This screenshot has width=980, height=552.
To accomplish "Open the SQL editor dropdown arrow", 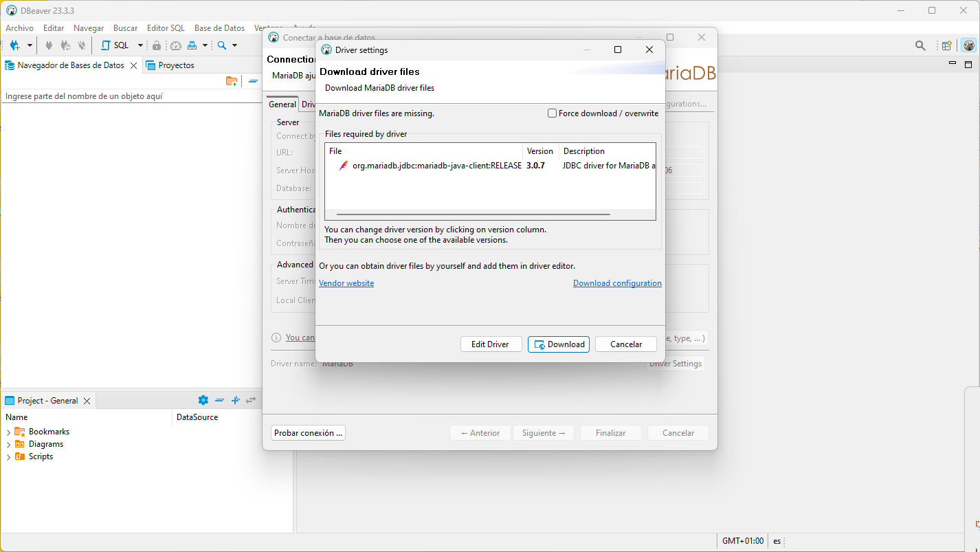I will [140, 45].
